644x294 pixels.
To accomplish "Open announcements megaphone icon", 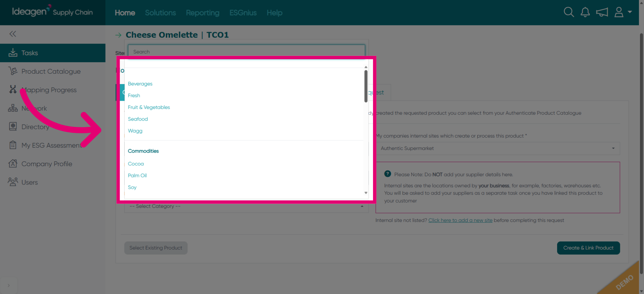I will (x=602, y=12).
